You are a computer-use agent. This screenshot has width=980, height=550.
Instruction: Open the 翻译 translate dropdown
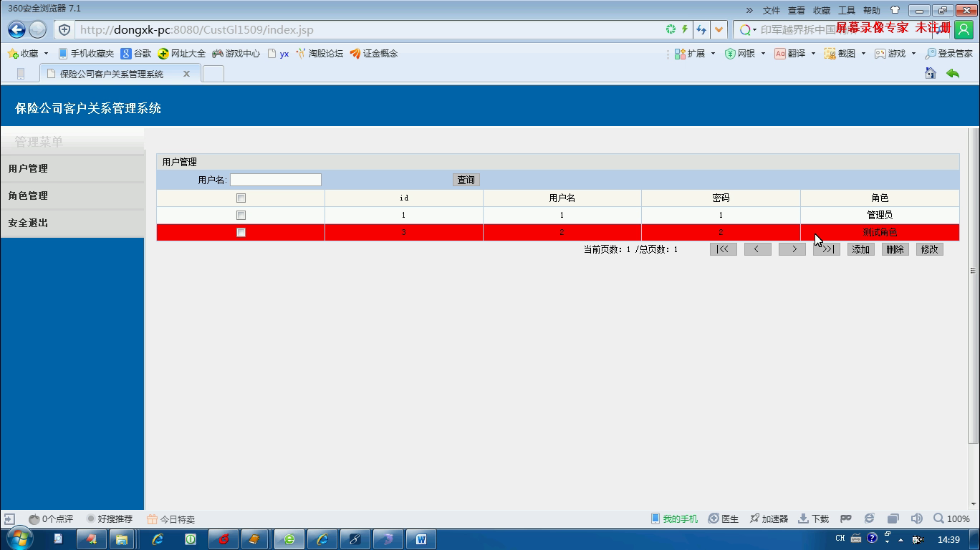[x=795, y=54]
